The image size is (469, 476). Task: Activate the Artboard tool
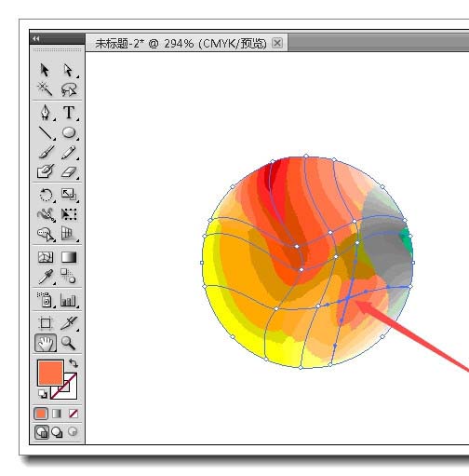tap(46, 323)
